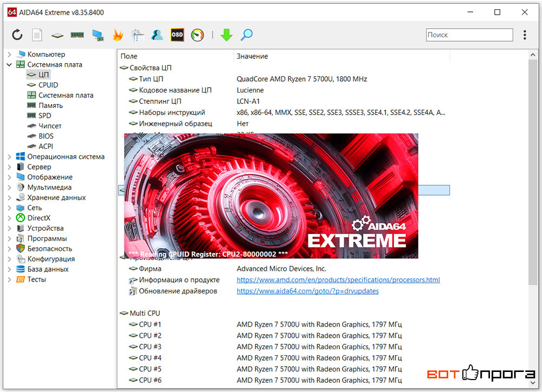This screenshot has width=542, height=392.
Task: Open the Report page icon
Action: coord(37,35)
